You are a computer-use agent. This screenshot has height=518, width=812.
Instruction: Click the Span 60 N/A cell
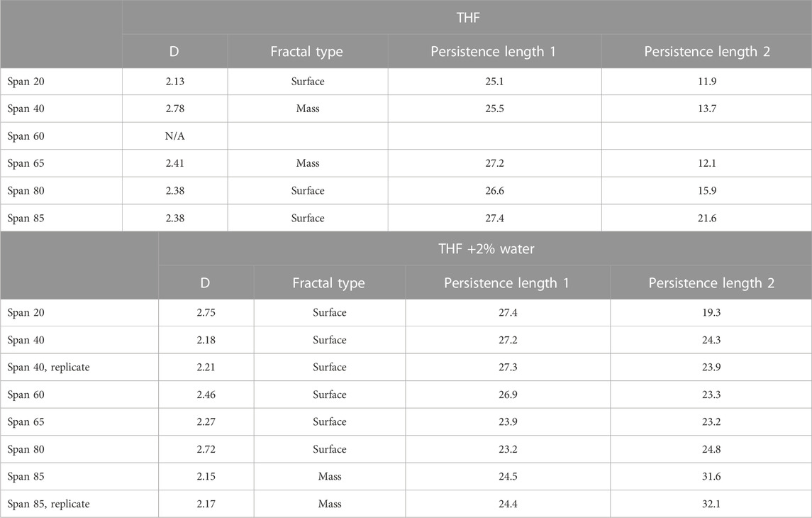(174, 136)
